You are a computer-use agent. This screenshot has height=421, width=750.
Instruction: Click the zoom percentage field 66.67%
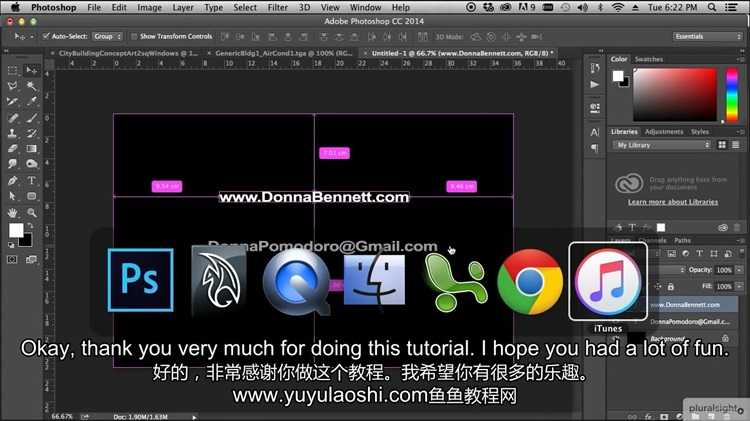click(x=62, y=417)
